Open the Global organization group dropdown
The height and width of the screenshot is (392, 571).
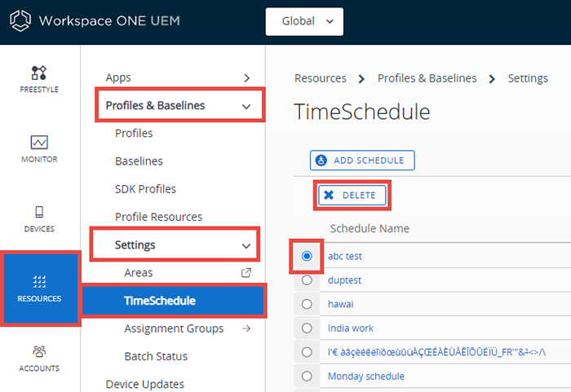304,21
